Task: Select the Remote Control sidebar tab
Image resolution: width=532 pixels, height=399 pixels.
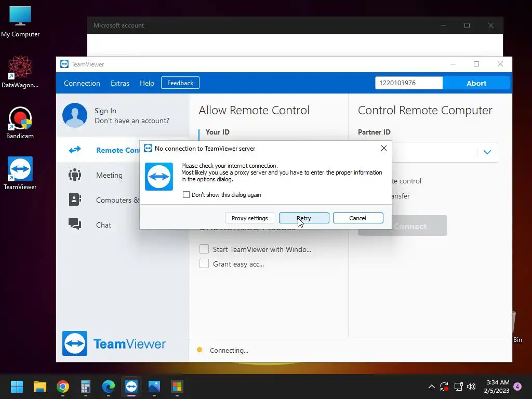Action: (x=98, y=150)
